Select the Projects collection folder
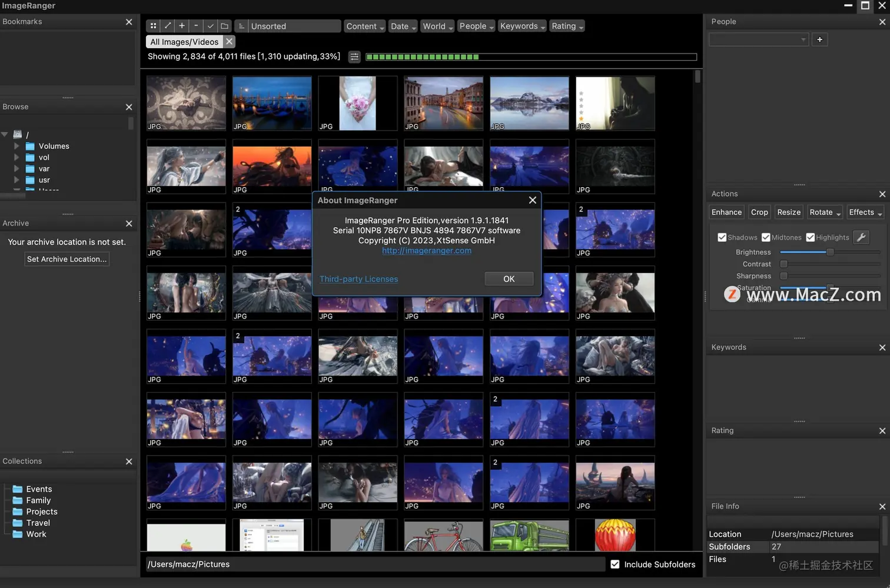Image resolution: width=890 pixels, height=588 pixels. click(x=35, y=511)
